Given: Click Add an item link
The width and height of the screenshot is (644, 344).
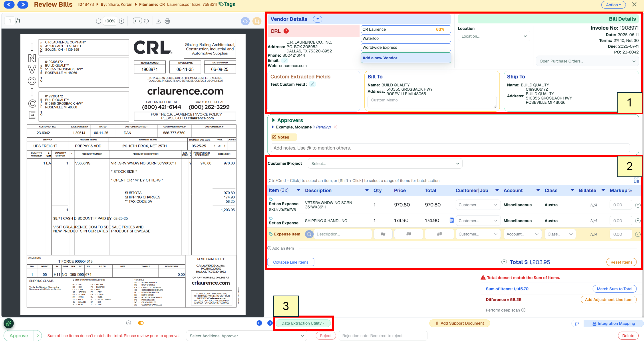Looking at the screenshot, I should coord(281,248).
